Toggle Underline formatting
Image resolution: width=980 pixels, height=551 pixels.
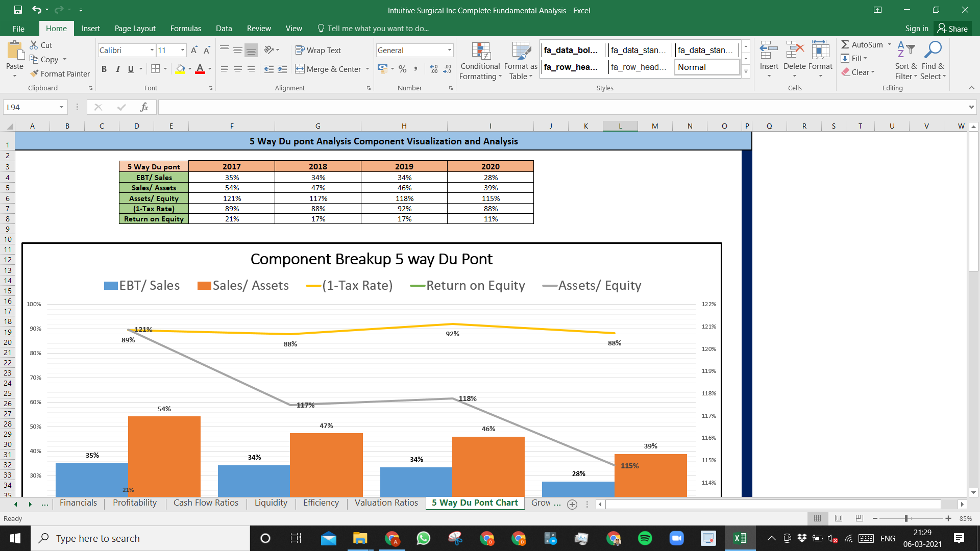131,69
